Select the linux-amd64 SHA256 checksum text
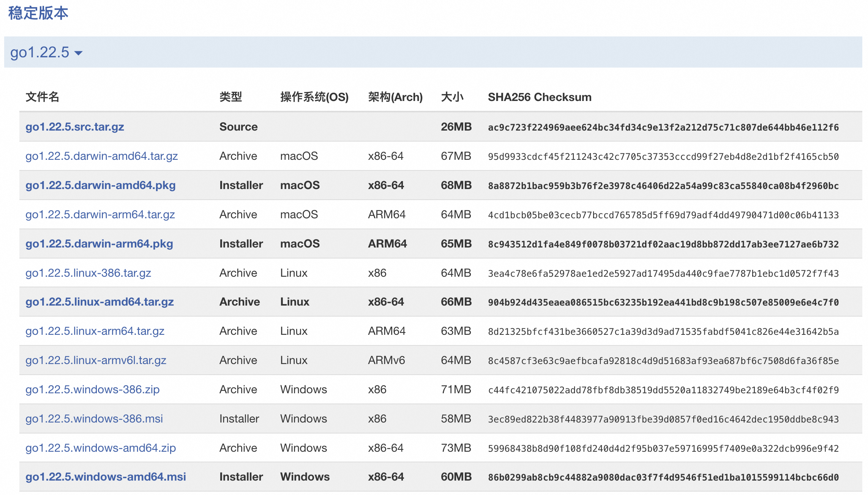Image resolution: width=868 pixels, height=495 pixels. coord(663,303)
